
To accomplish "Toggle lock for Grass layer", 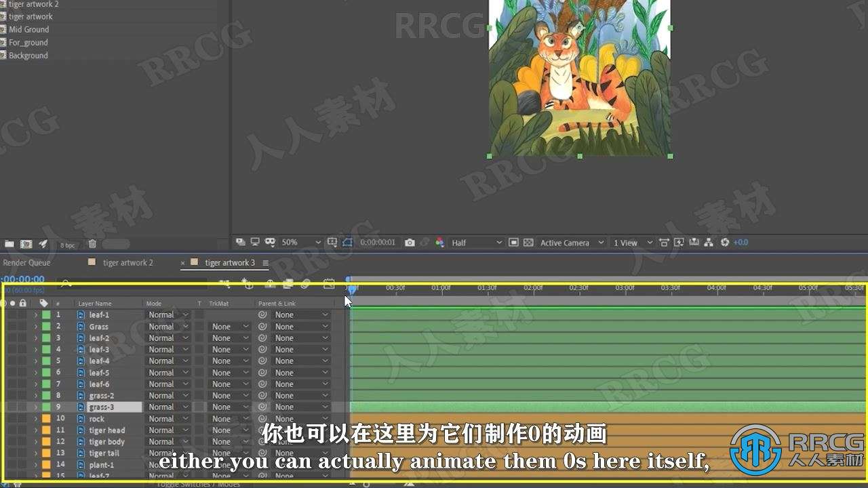I will pos(23,326).
